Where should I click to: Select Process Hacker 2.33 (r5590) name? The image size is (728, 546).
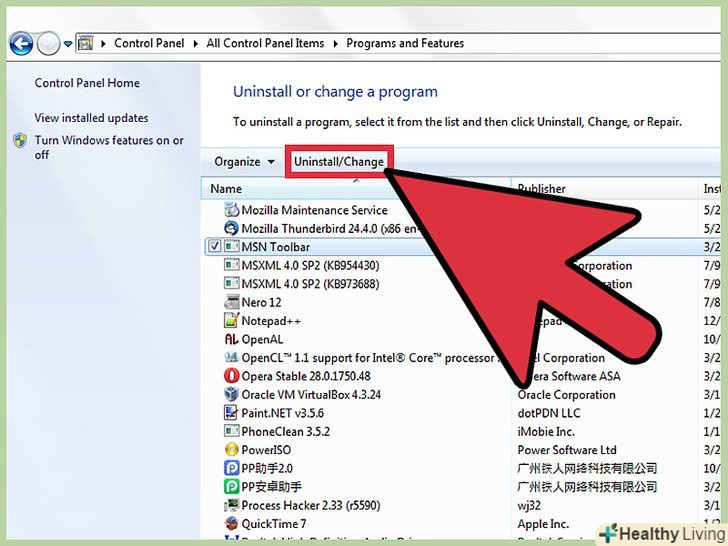[311, 505]
